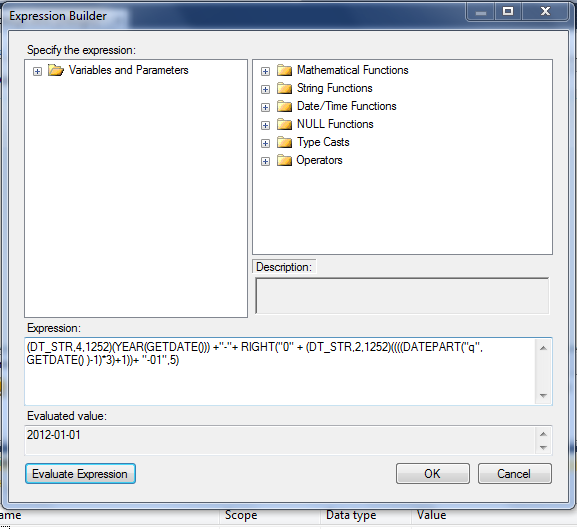Confirm the expression with OK
This screenshot has height=529, width=577.
click(x=433, y=473)
